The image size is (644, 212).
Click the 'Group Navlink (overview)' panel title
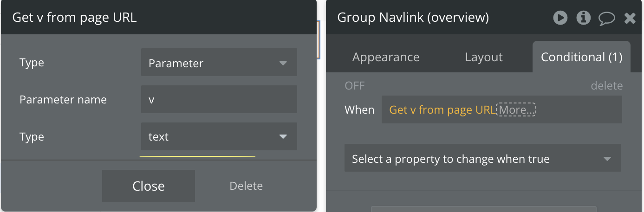[x=413, y=18]
